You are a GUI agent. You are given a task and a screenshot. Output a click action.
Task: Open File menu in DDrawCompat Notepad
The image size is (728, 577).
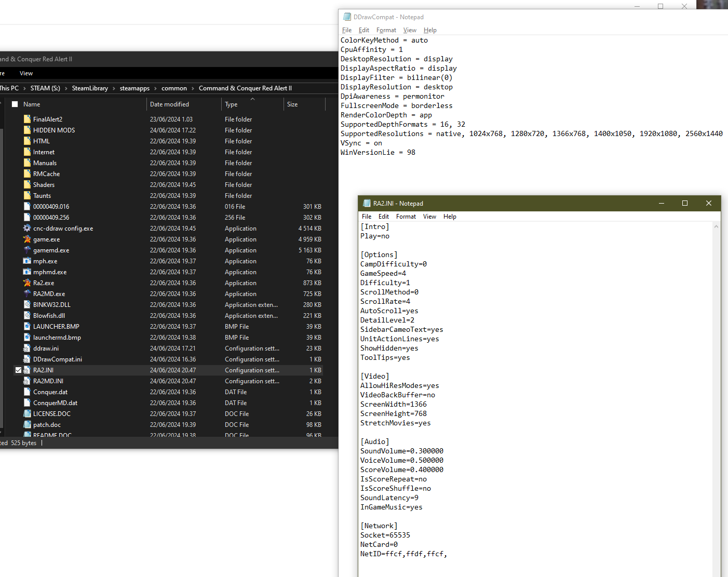[x=347, y=30]
